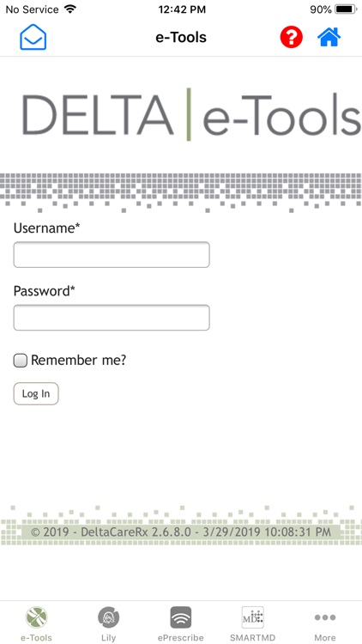
Task: Check the Remember me checkbox
Action: tap(21, 361)
